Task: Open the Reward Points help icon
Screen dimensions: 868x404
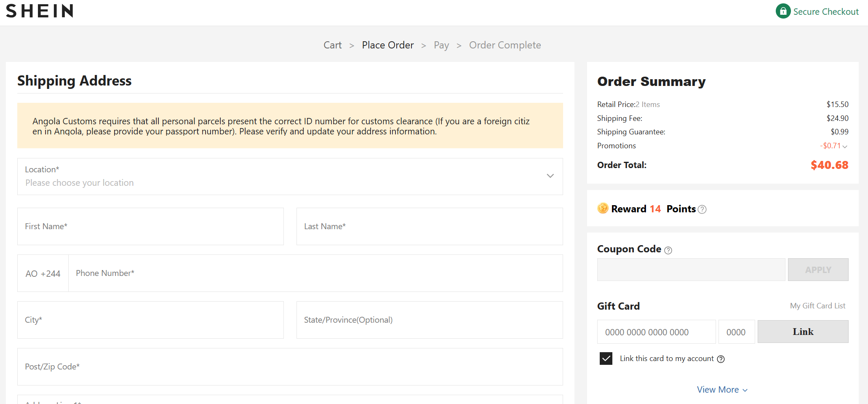Action: click(702, 209)
